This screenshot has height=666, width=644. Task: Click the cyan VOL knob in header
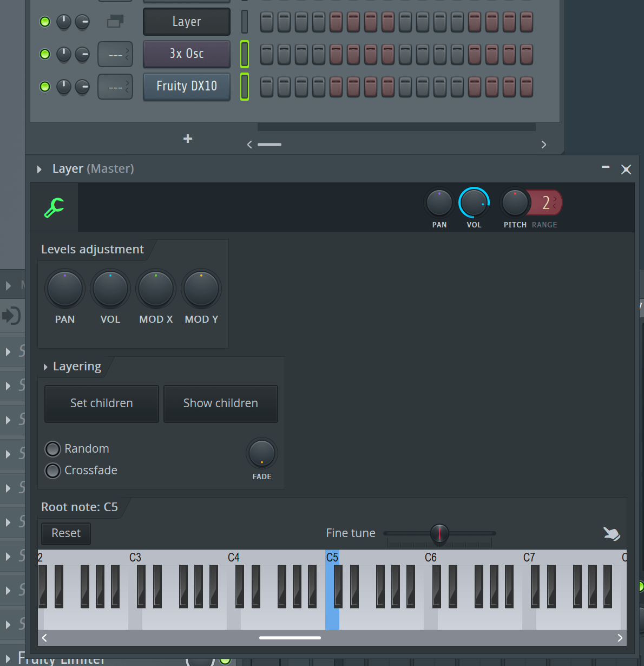pyautogui.click(x=474, y=203)
